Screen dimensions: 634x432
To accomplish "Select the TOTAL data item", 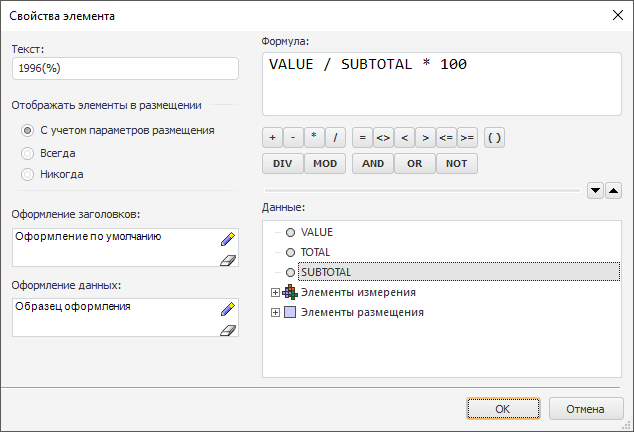I will tap(315, 252).
